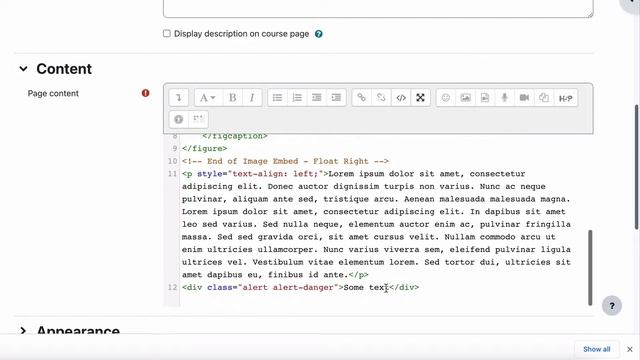
Task: Insert an ordered numbered list
Action: [x=297, y=98]
